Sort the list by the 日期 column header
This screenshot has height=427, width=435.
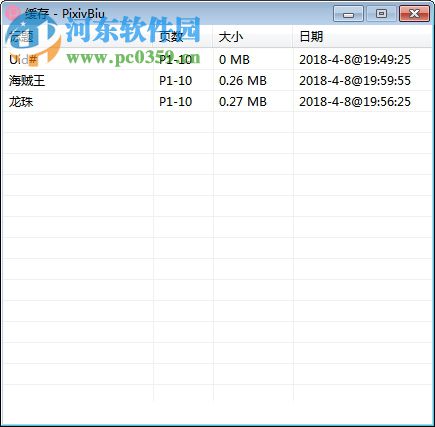[363, 37]
